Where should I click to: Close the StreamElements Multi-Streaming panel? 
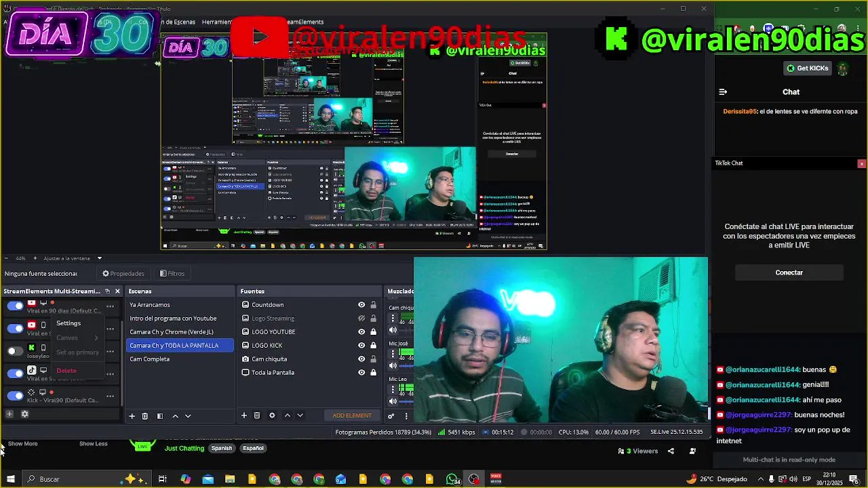pos(117,291)
